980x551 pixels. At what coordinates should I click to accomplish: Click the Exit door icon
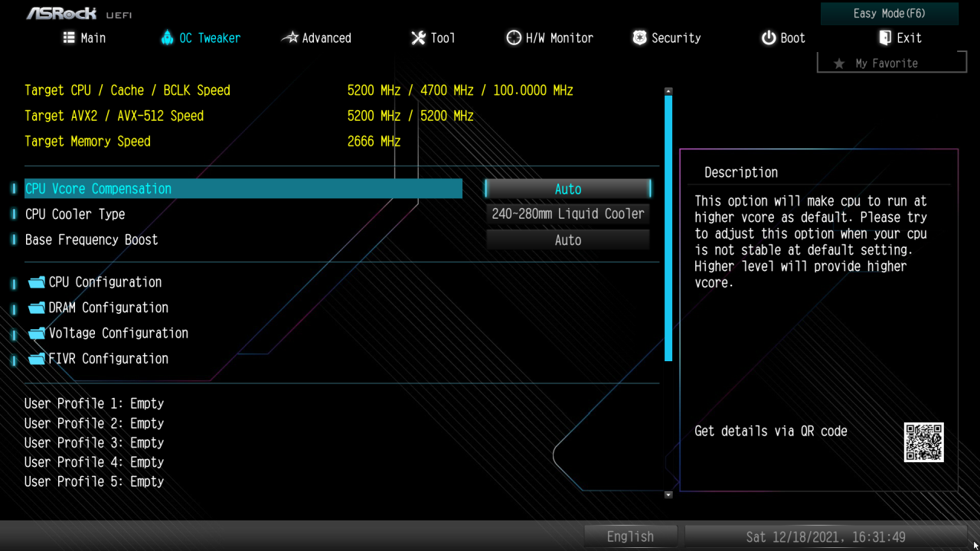pyautogui.click(x=885, y=37)
